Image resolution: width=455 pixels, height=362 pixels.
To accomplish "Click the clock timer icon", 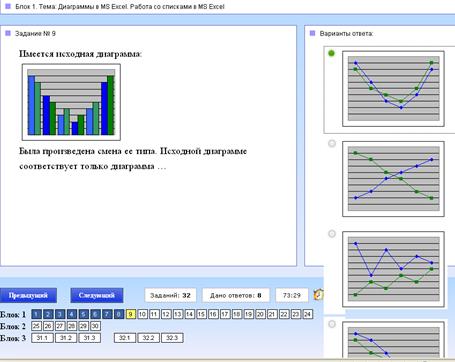I will coord(319,295).
